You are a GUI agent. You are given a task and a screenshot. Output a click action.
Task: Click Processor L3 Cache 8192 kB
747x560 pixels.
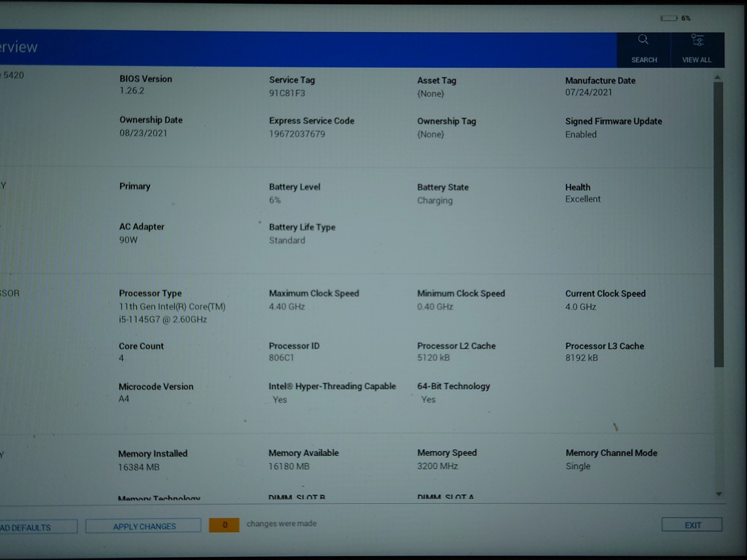(581, 358)
